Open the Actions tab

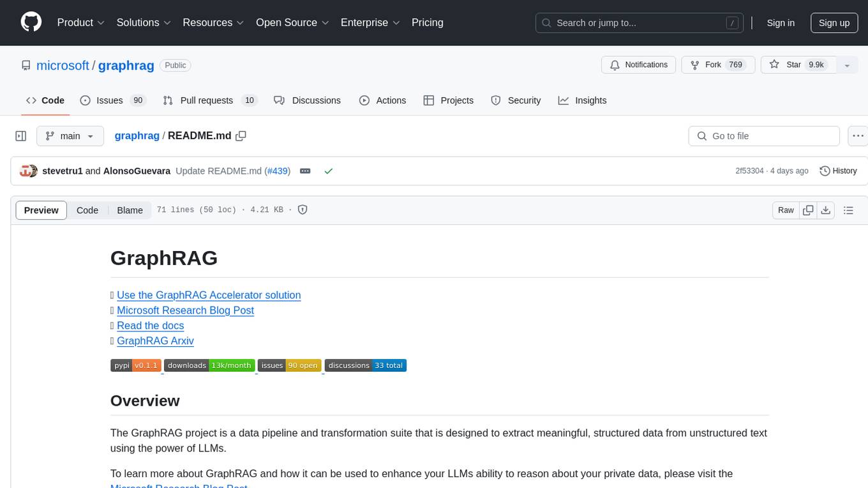click(382, 100)
